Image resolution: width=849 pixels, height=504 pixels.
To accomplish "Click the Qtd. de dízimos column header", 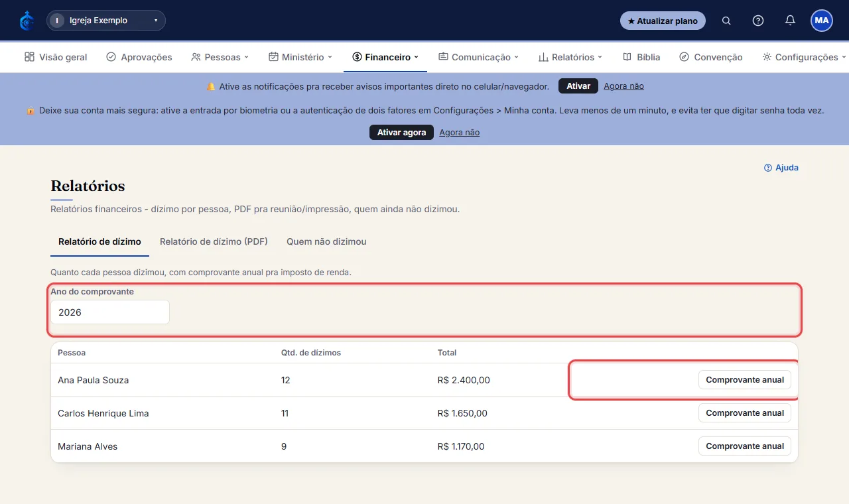I will tap(311, 353).
